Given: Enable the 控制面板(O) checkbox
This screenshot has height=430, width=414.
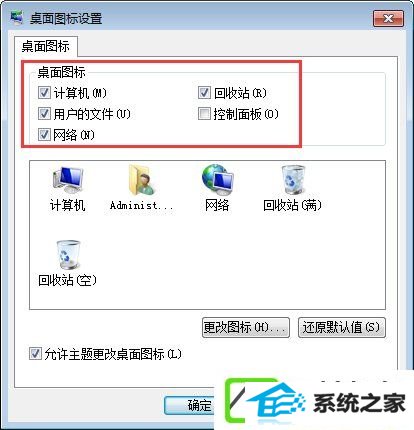Looking at the screenshot, I should point(204,114).
